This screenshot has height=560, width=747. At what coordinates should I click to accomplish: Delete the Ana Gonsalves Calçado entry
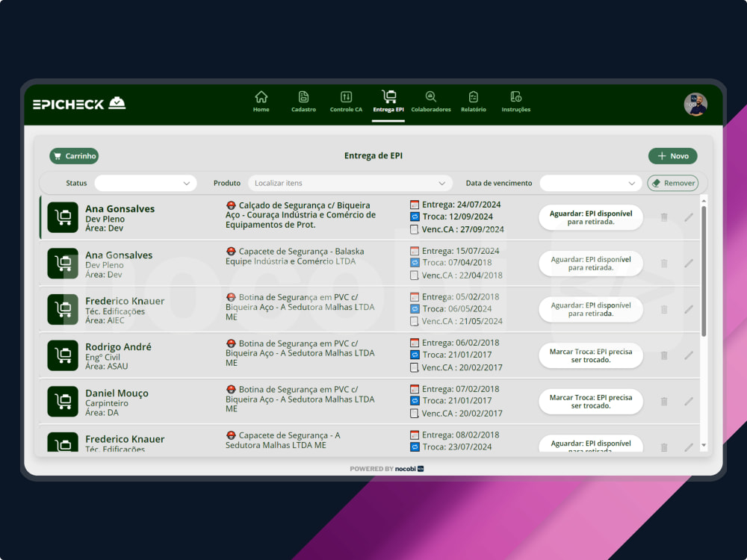tap(664, 217)
